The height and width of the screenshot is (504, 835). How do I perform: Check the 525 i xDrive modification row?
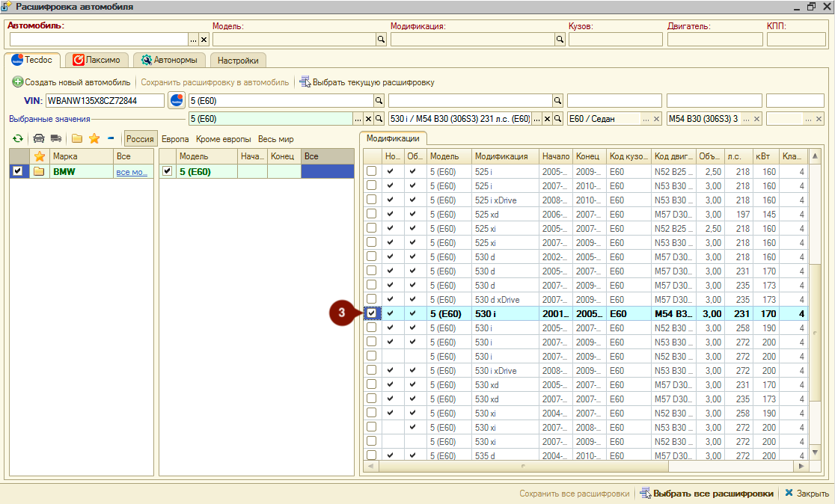pos(371,200)
